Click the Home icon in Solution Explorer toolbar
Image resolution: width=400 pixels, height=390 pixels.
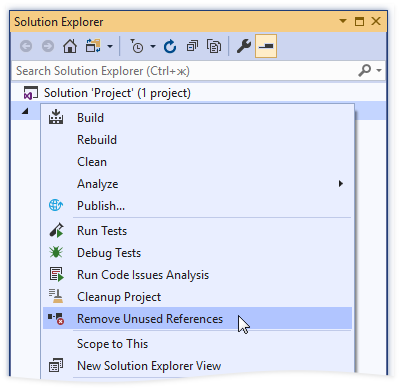(x=70, y=46)
